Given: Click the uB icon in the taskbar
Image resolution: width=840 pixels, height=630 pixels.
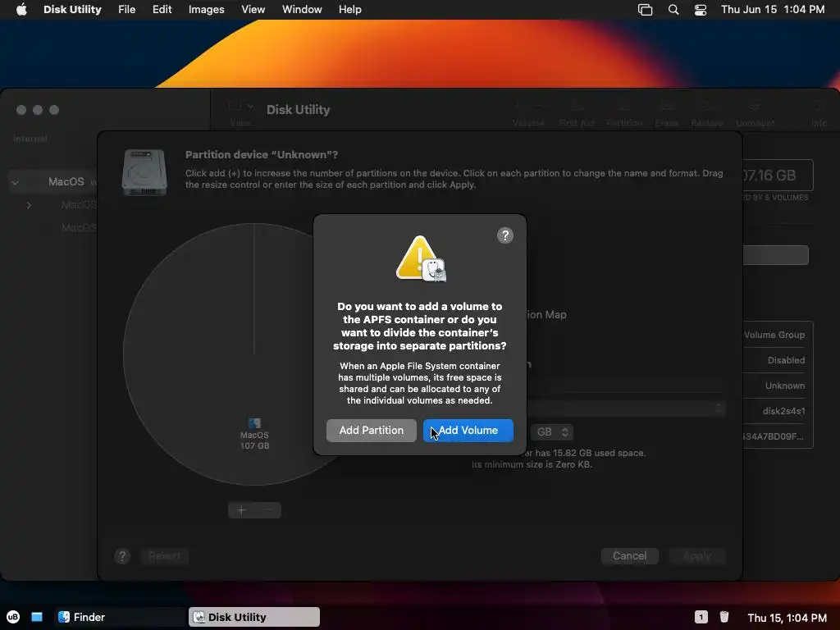Looking at the screenshot, I should tap(13, 617).
